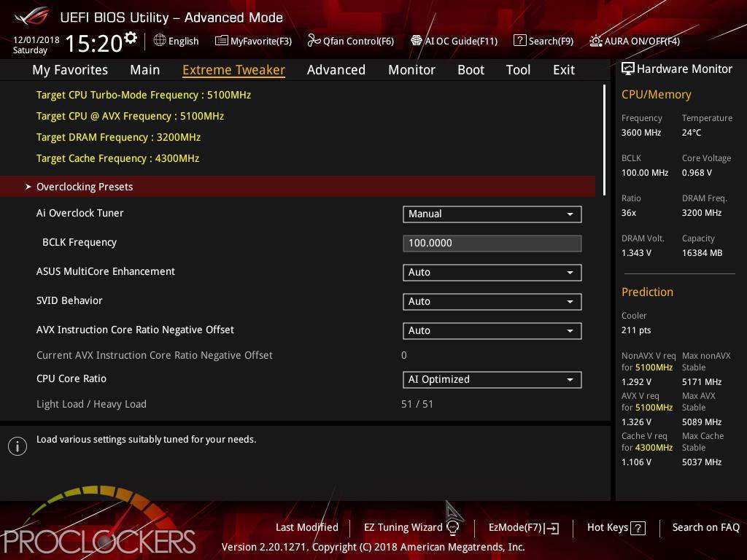Click the Max nonAVX Stable 5171 MHz value
Viewport: 747px width, 560px height.
pos(702,382)
